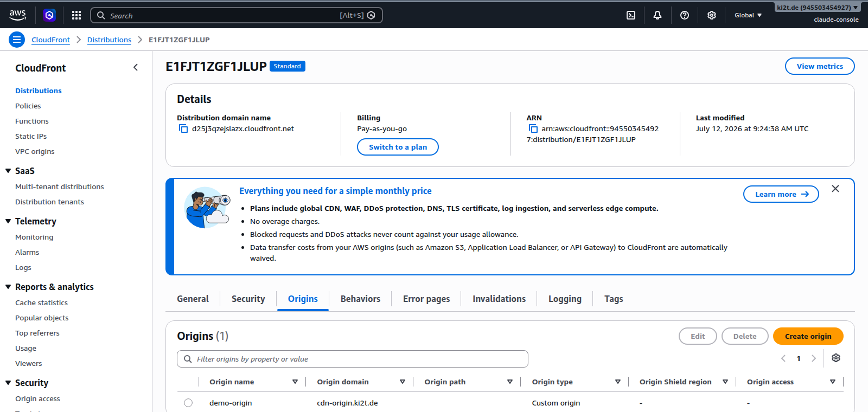This screenshot has height=412, width=868.
Task: Click the Custom origin type cell
Action: tap(556, 403)
